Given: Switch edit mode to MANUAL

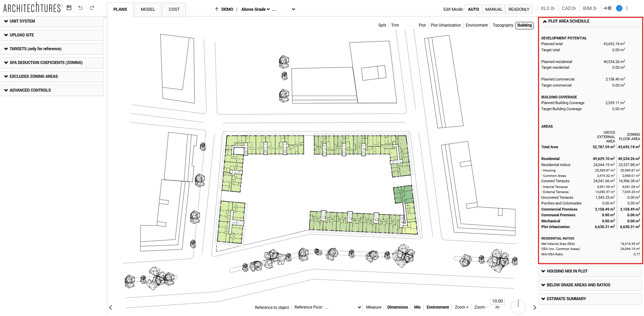Looking at the screenshot, I should click(494, 9).
